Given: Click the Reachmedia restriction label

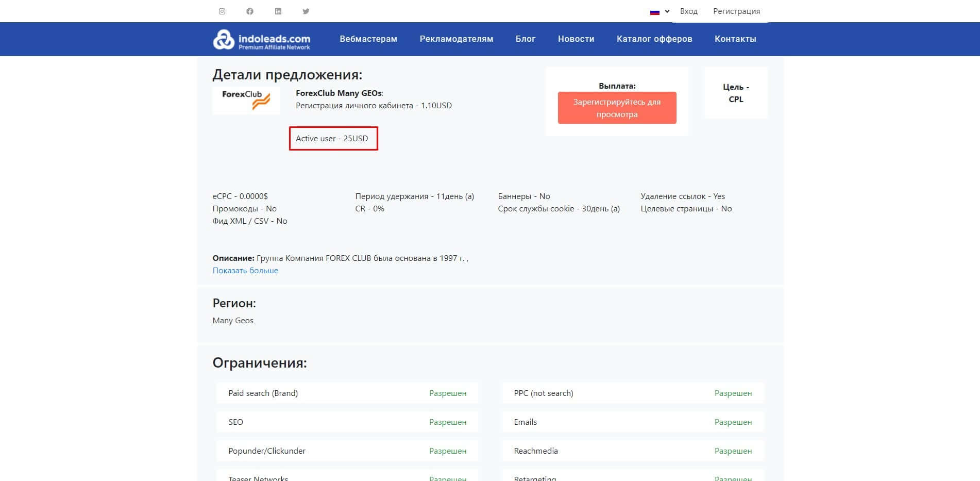Looking at the screenshot, I should click(x=536, y=451).
